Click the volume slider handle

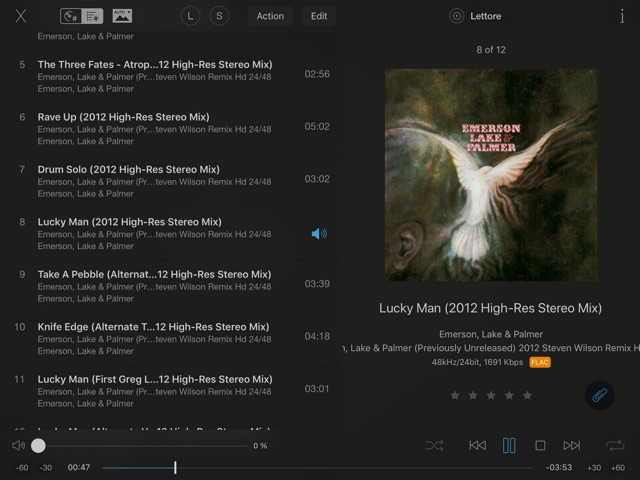(x=38, y=445)
